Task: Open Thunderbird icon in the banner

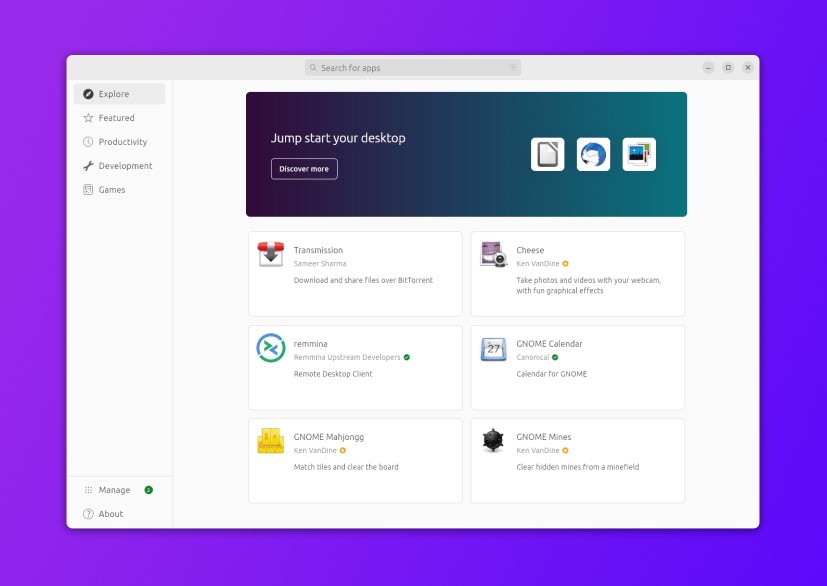Action: click(x=593, y=155)
